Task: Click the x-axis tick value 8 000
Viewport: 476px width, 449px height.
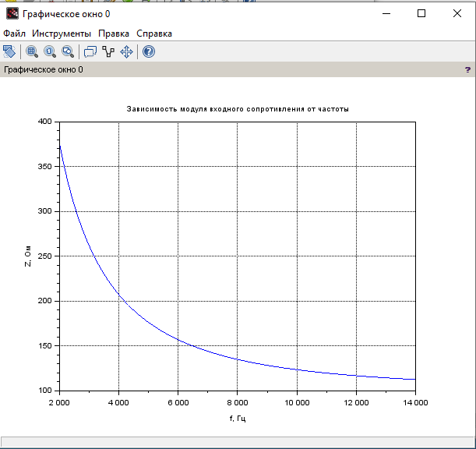Action: (x=238, y=402)
